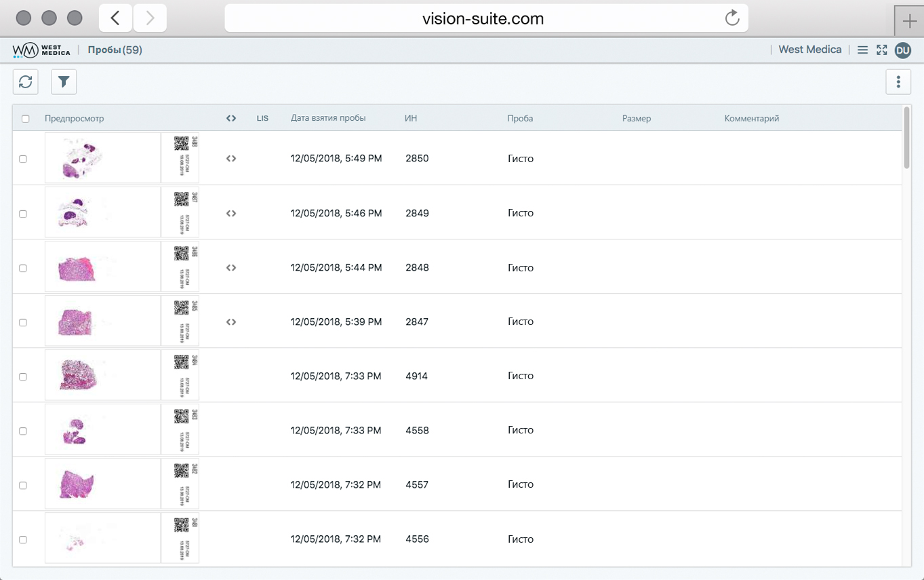Open the hamburger menu icon
Screen dimensions: 924x580
pos(862,50)
